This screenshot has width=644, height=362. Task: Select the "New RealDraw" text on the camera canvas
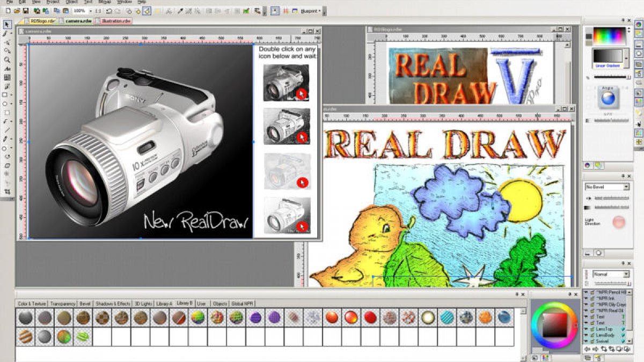point(195,220)
